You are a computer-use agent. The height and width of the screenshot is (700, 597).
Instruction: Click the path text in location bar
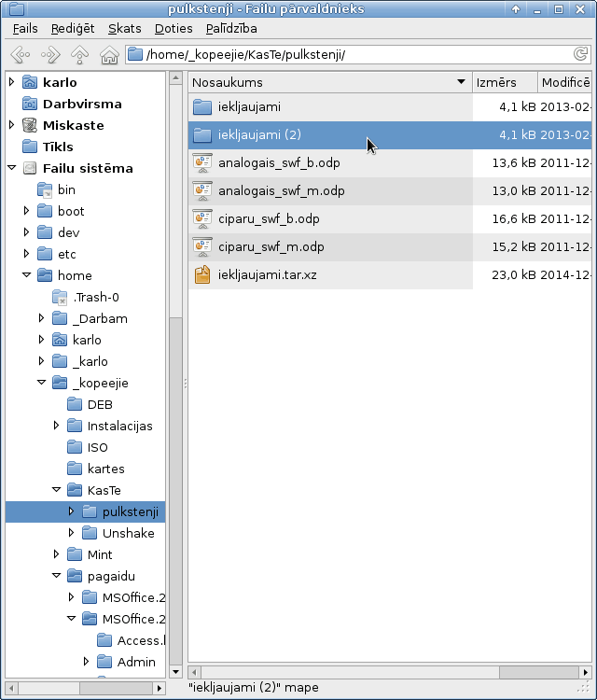point(245,54)
